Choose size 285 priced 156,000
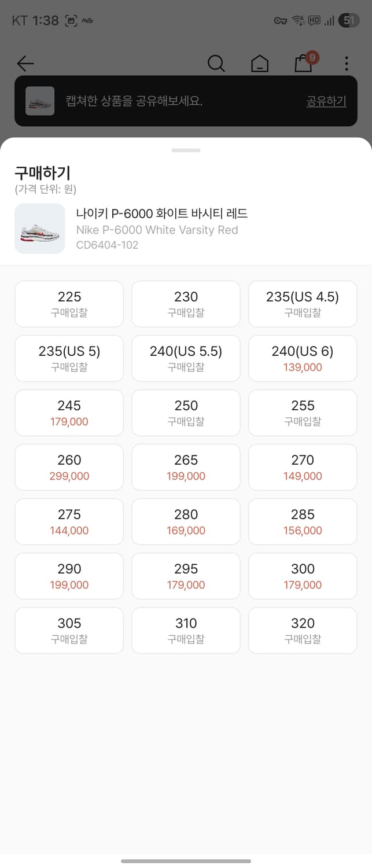Image resolution: width=372 pixels, height=868 pixels. coord(303,521)
